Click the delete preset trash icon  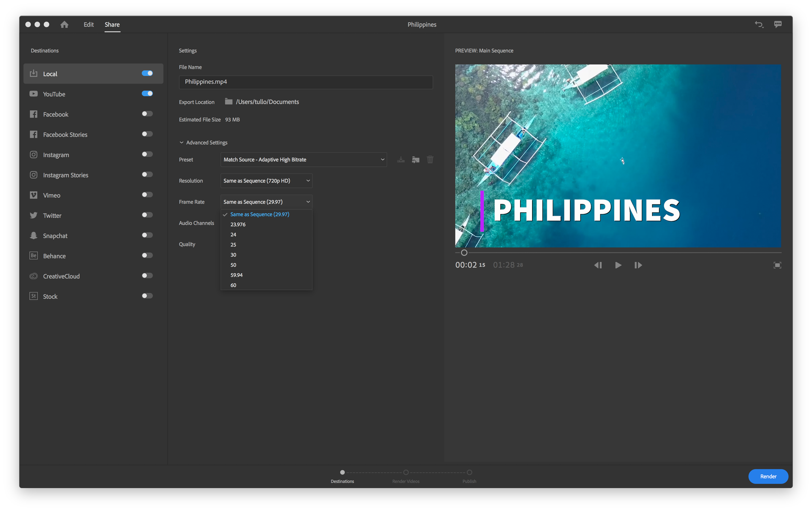pyautogui.click(x=430, y=160)
